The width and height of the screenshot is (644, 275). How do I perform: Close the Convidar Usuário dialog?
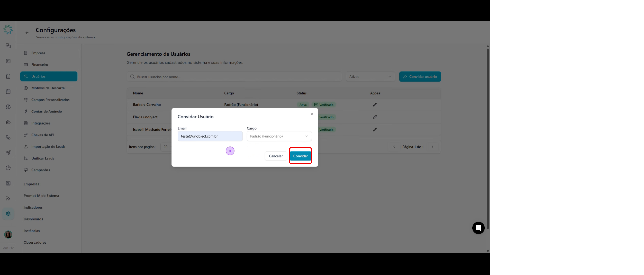(312, 114)
